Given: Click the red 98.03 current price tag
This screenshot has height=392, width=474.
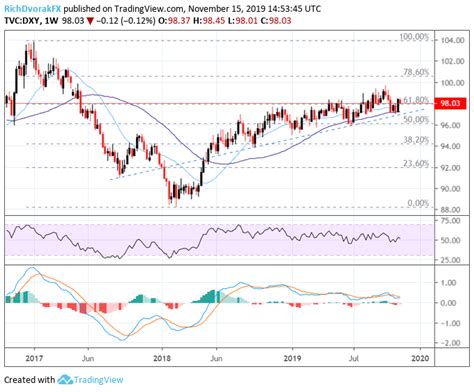Looking at the screenshot, I should pyautogui.click(x=450, y=103).
